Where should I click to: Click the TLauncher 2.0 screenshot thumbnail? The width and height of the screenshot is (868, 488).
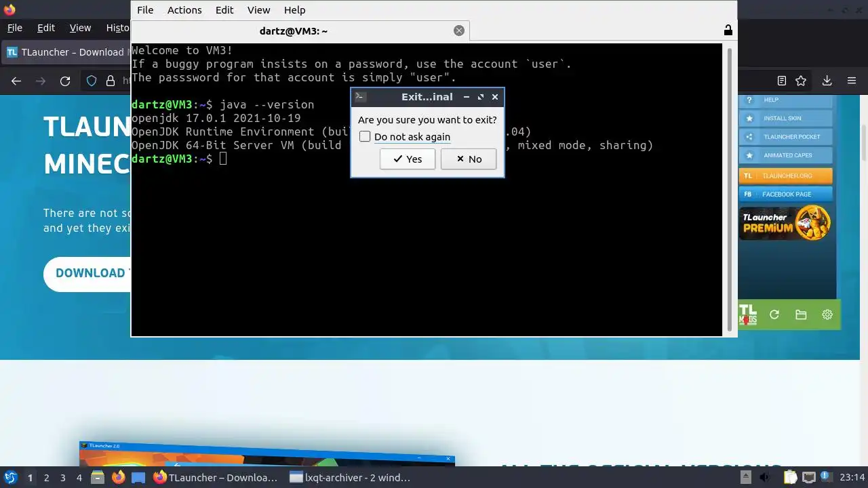(267, 453)
